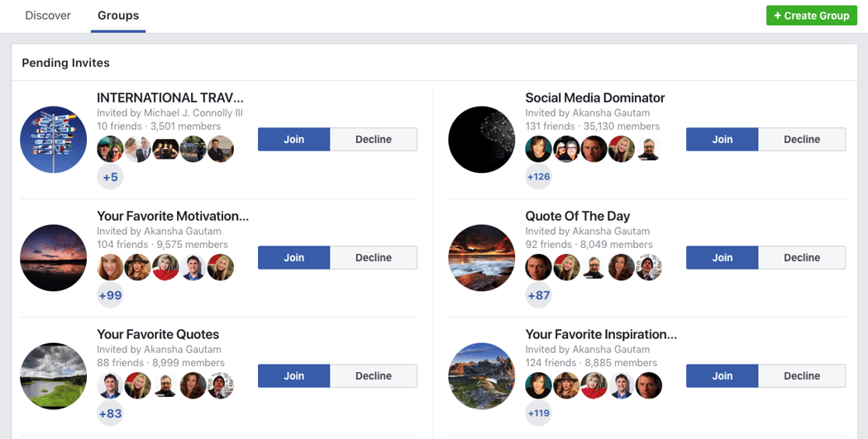This screenshot has height=439, width=868.
Task: Show +5 more friends in INTERNATIONAL TRAV...
Action: pos(110,177)
